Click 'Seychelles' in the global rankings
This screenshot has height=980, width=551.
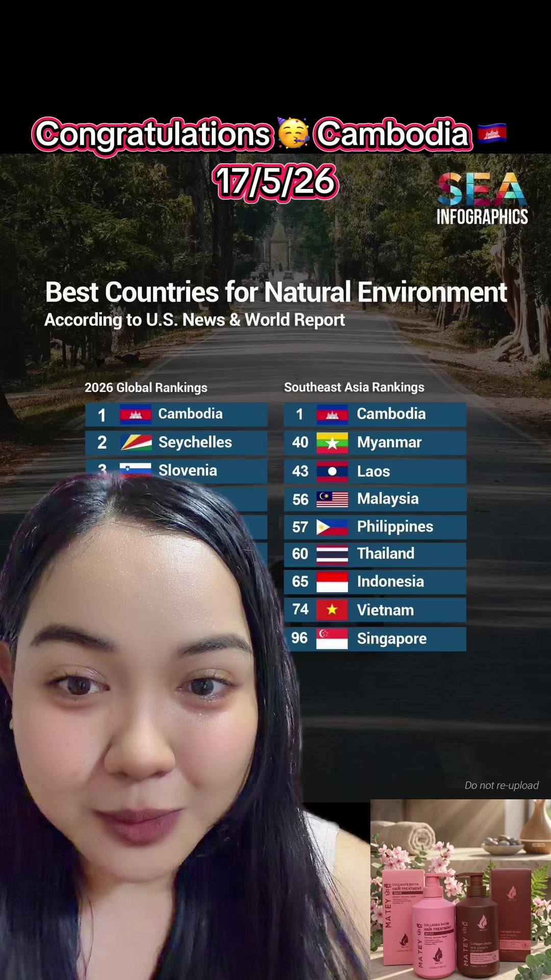pyautogui.click(x=195, y=442)
